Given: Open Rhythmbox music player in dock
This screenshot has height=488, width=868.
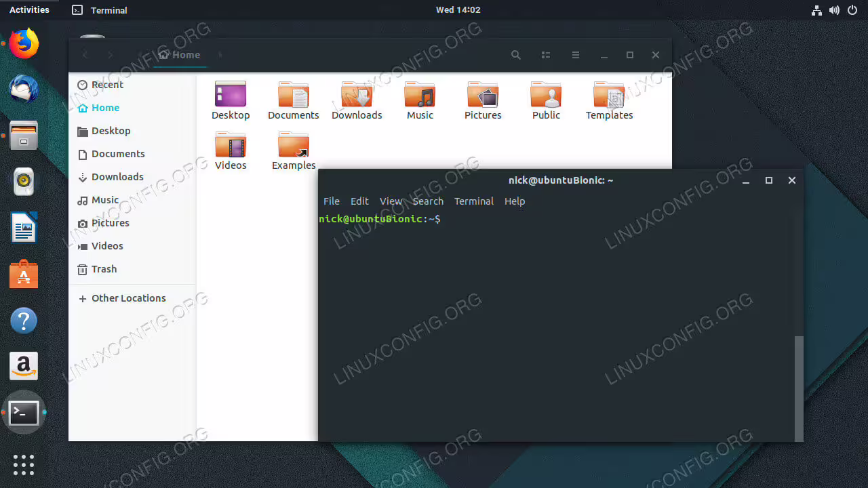Looking at the screenshot, I should [24, 182].
